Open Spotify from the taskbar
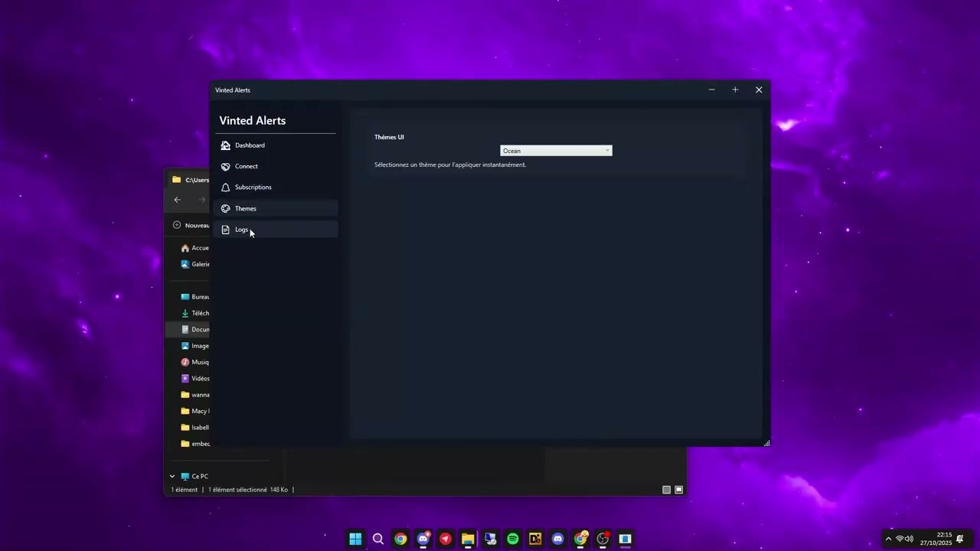 pos(513,539)
